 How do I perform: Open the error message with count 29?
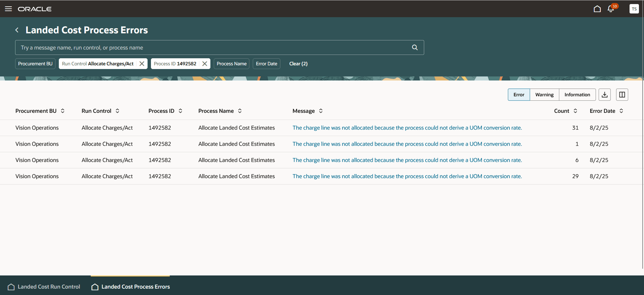[x=407, y=176]
